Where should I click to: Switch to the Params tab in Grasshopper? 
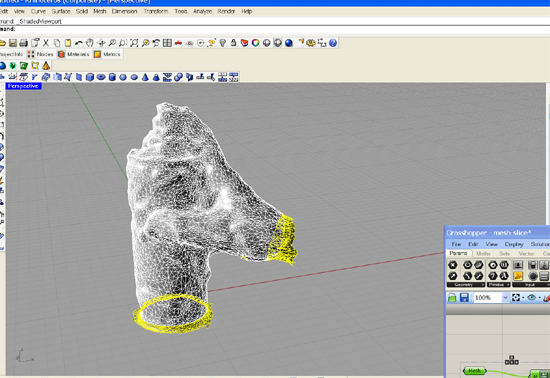(x=458, y=253)
